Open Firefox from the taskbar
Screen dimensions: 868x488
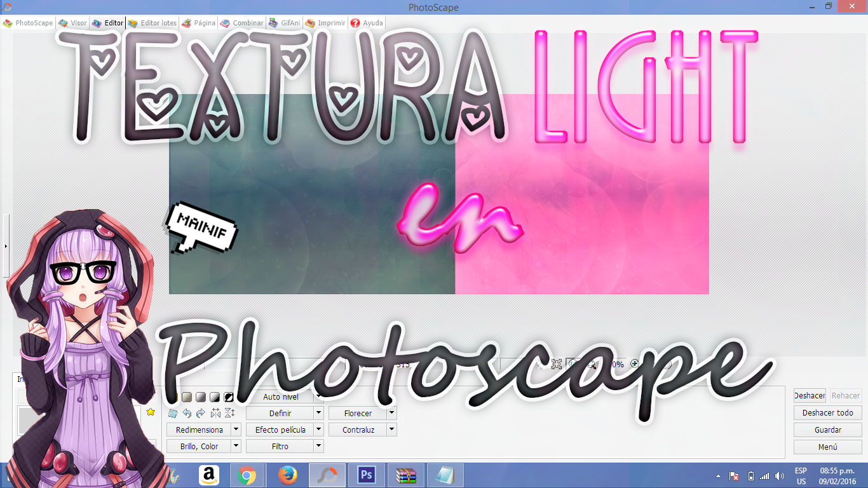click(288, 475)
